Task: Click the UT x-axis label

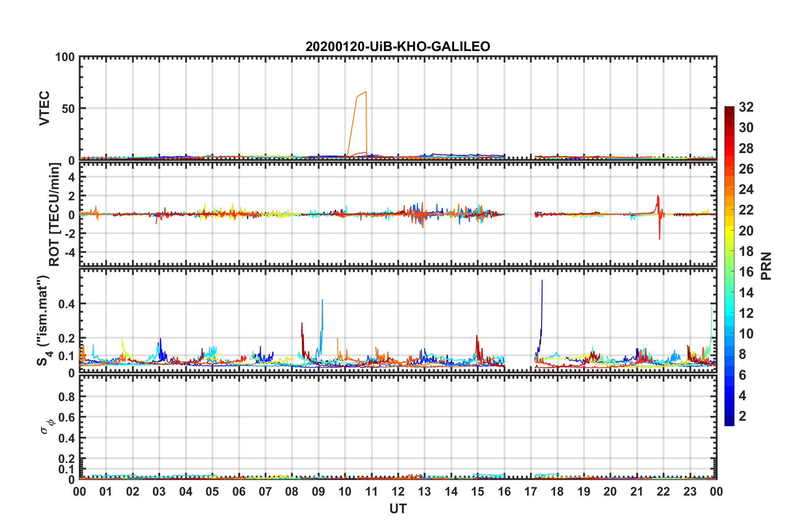Action: (x=398, y=509)
